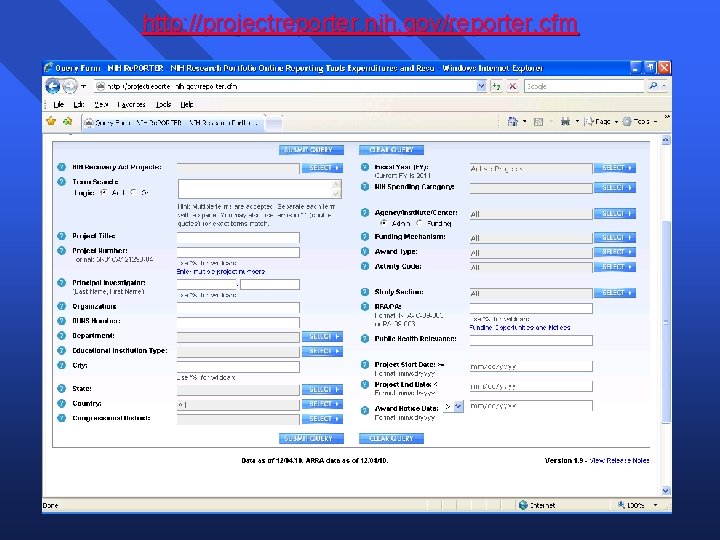The width and height of the screenshot is (720, 540).
Task: Click help icon next to Study Section
Action: coord(365,292)
